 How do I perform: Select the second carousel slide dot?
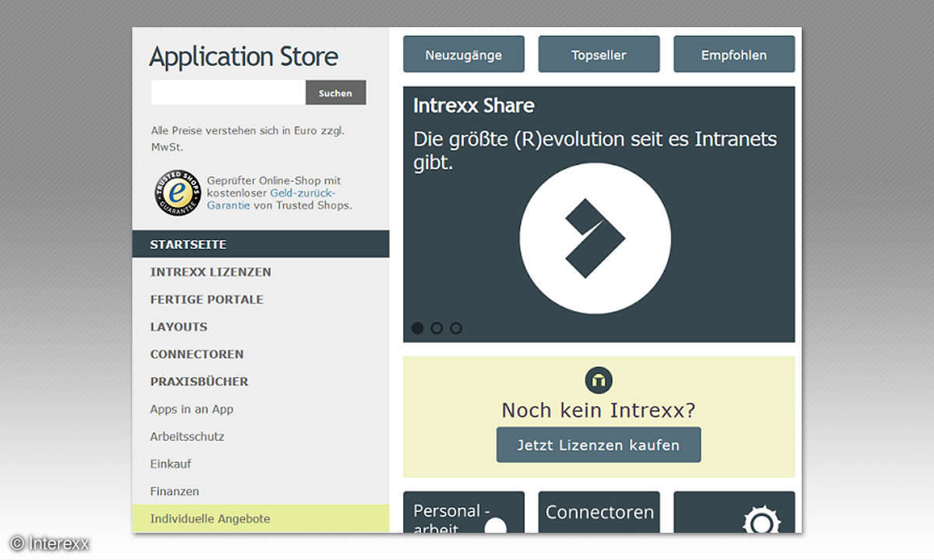click(x=437, y=328)
